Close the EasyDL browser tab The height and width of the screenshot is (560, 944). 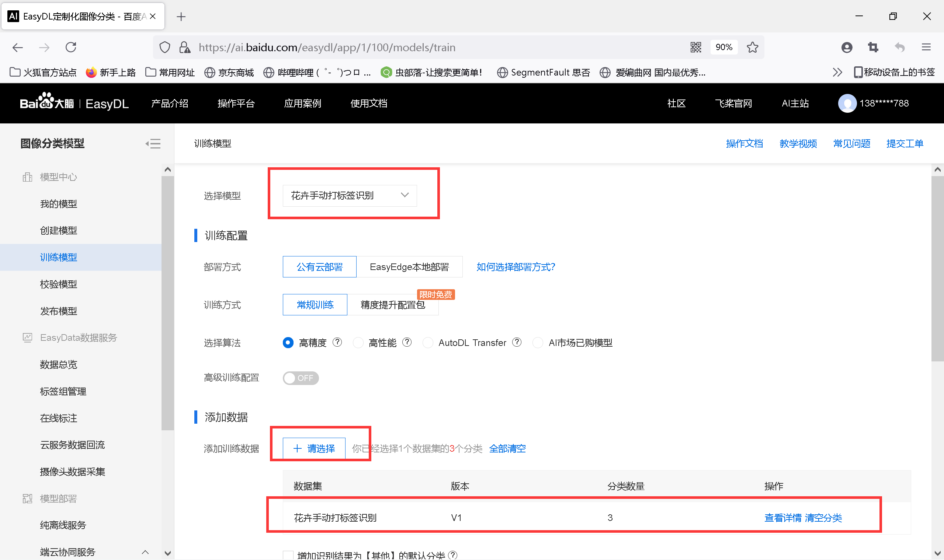153,16
